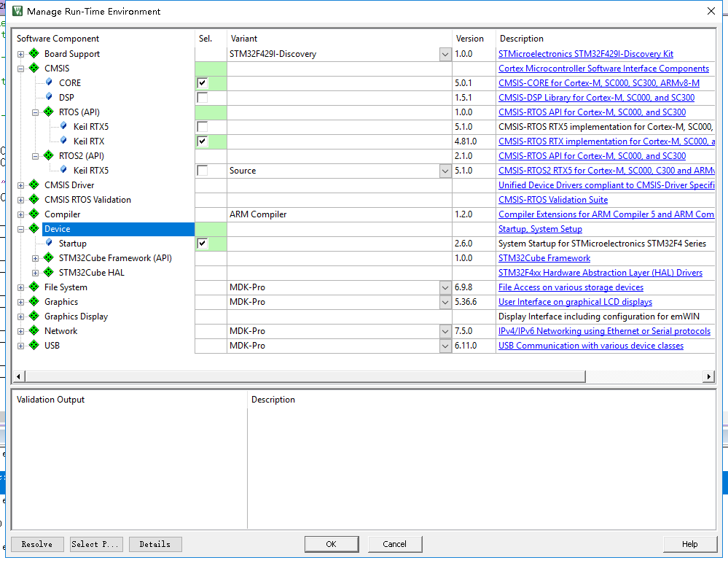Expand the Network tree node

pos(20,331)
